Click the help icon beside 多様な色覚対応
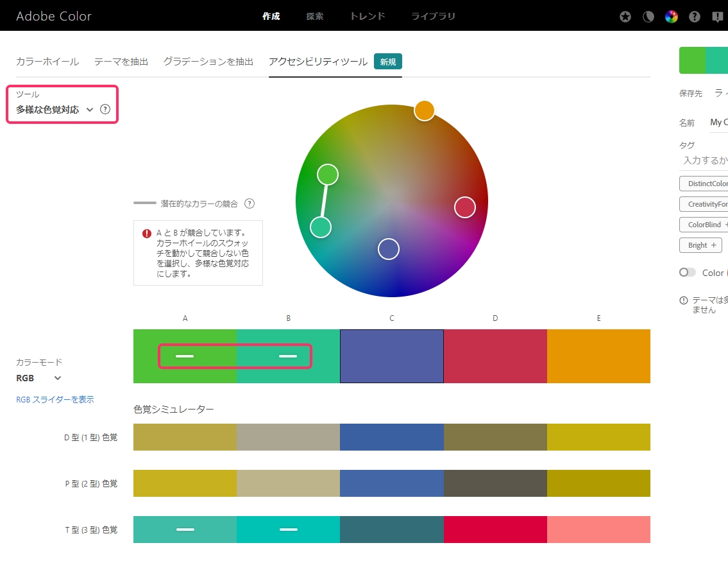The width and height of the screenshot is (728, 561). [105, 109]
